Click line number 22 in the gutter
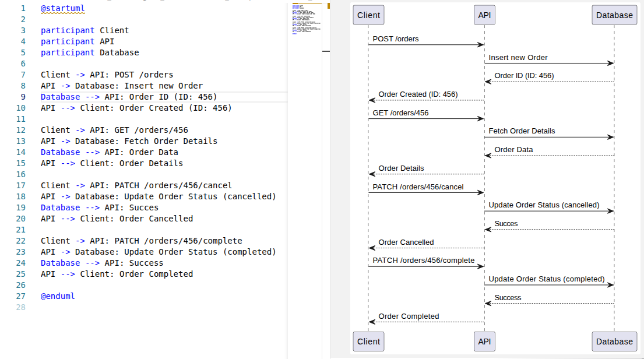 [20, 241]
